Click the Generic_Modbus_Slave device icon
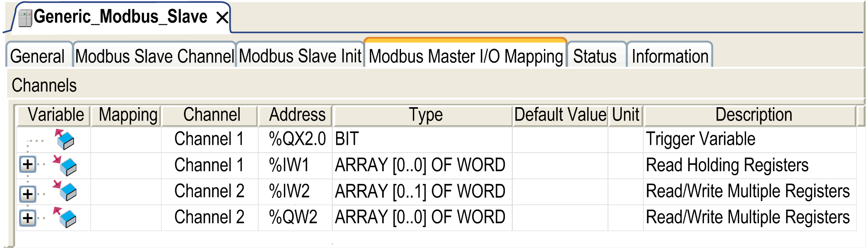The height and width of the screenshot is (248, 868). pyautogui.click(x=25, y=18)
